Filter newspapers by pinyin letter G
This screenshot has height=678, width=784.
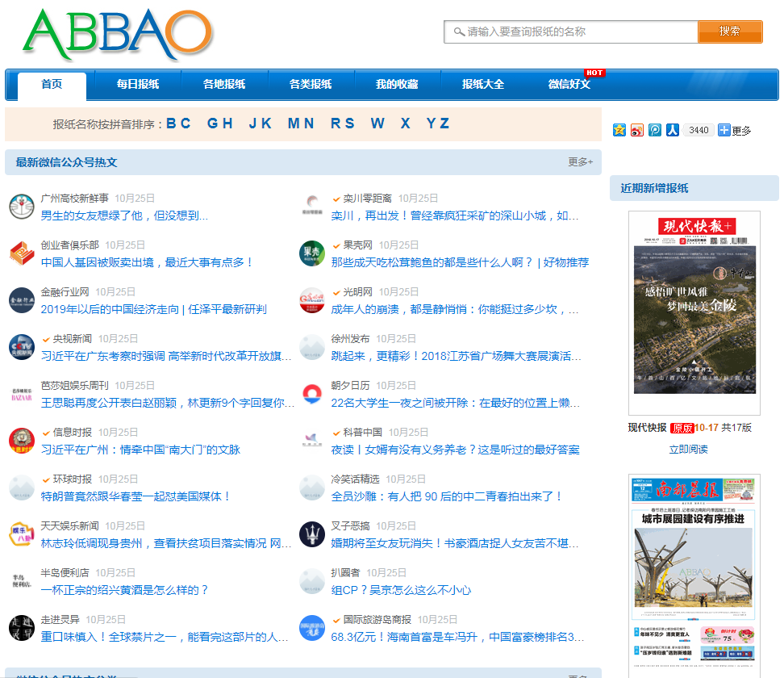(212, 123)
